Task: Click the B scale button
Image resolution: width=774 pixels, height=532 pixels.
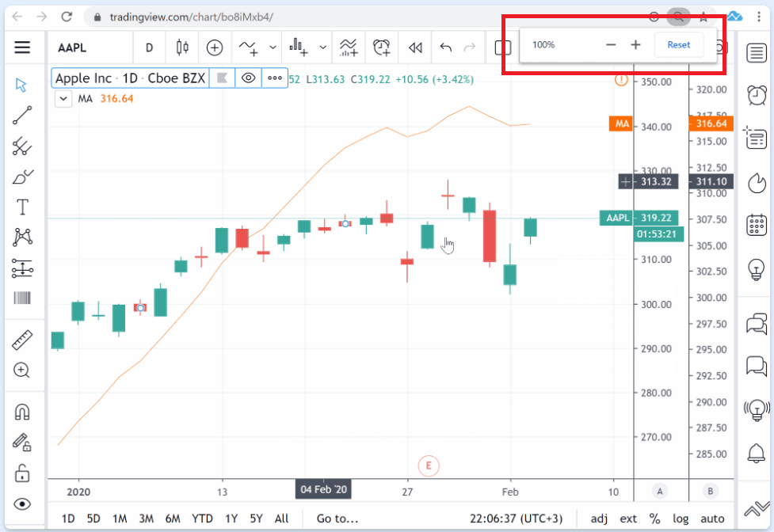Action: 711,491
